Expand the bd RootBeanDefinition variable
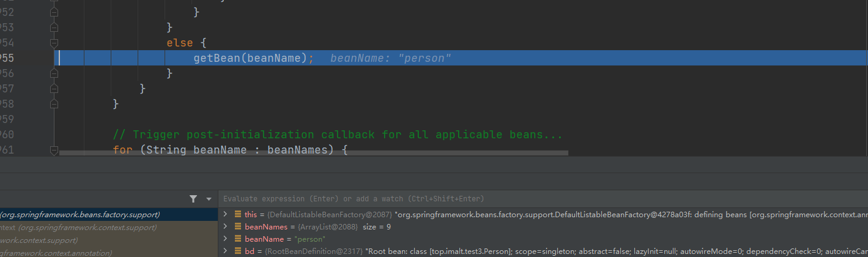Viewport: 868px width, 257px height. (226, 251)
